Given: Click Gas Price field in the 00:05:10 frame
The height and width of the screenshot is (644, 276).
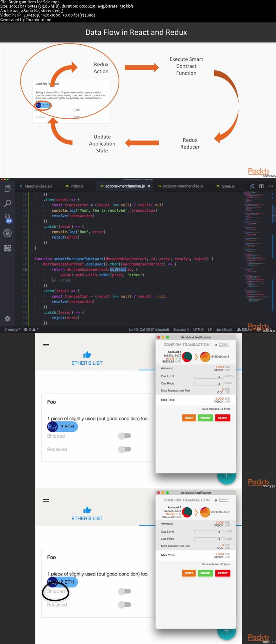Looking at the screenshot, I should tap(208, 539).
